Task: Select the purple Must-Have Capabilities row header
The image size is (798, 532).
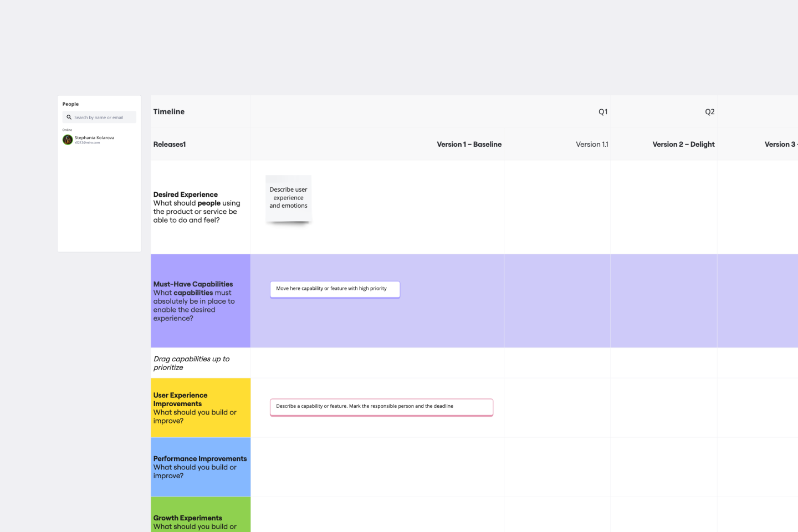Action: click(200, 301)
